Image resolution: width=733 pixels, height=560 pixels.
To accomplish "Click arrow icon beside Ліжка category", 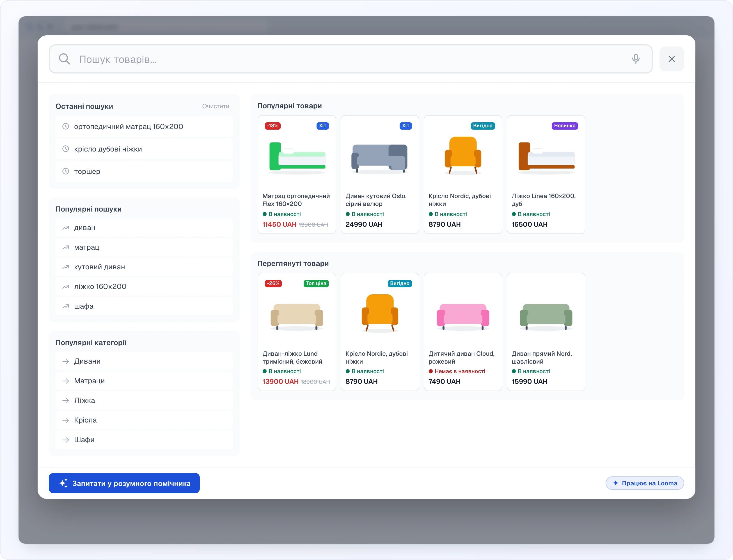I will pyautogui.click(x=66, y=401).
